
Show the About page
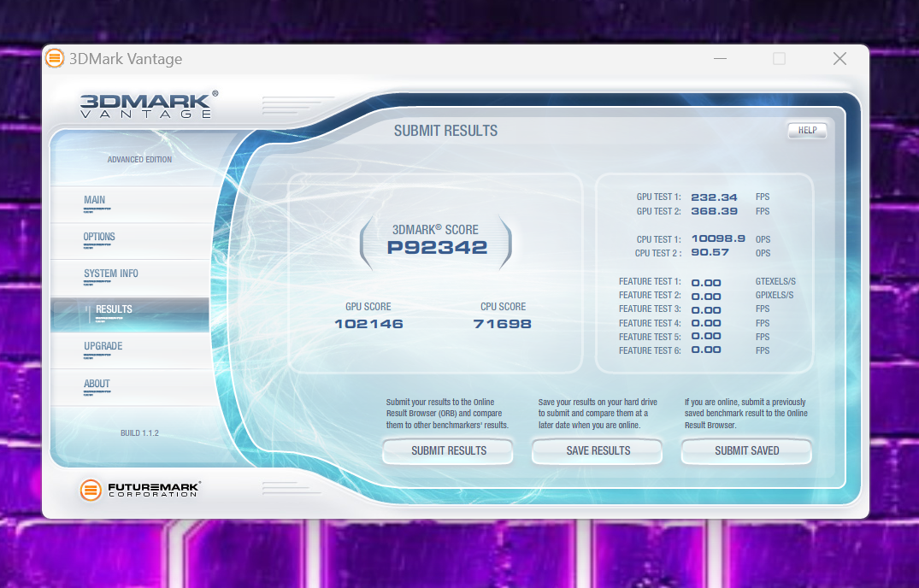(x=130, y=387)
